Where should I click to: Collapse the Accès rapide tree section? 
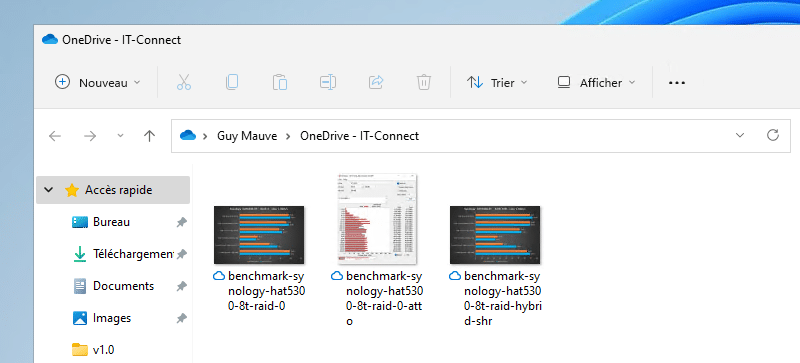tap(48, 190)
